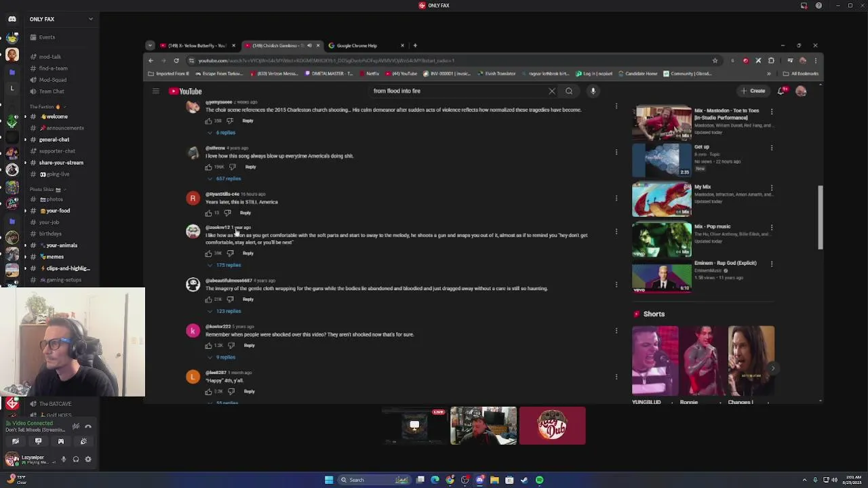This screenshot has height=488, width=868.
Task: Open YouTube notifications bell
Action: coord(781,91)
